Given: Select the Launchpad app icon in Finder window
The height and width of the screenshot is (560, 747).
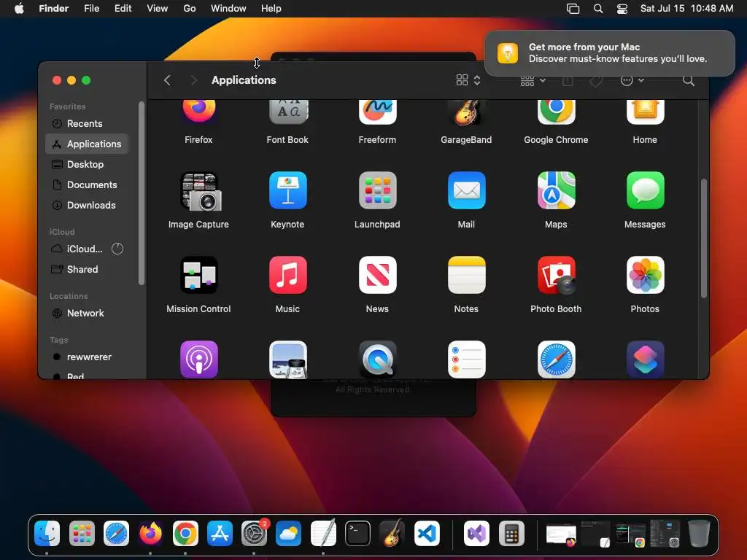Looking at the screenshot, I should 377,190.
